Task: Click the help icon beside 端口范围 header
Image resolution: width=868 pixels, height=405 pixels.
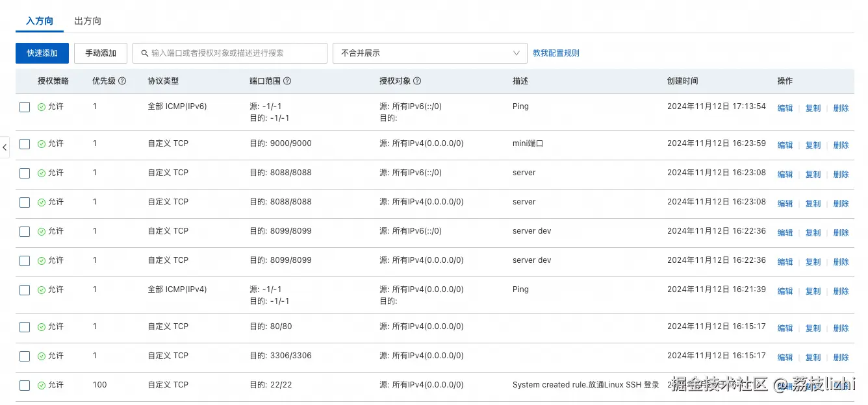Action: (x=287, y=81)
